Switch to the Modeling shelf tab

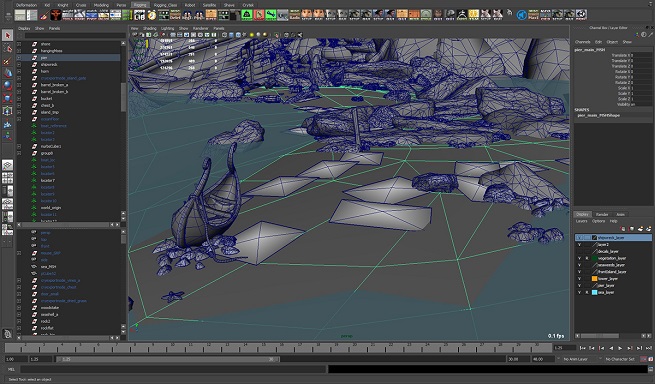(101, 5)
